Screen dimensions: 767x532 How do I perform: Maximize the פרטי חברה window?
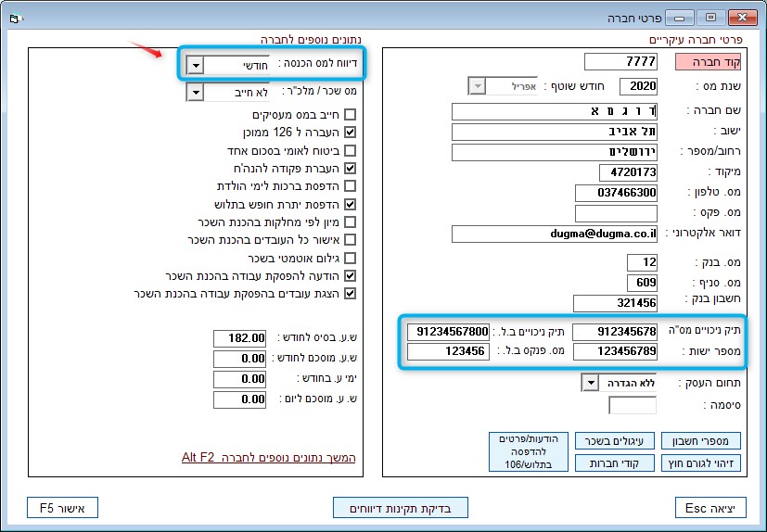[710, 19]
